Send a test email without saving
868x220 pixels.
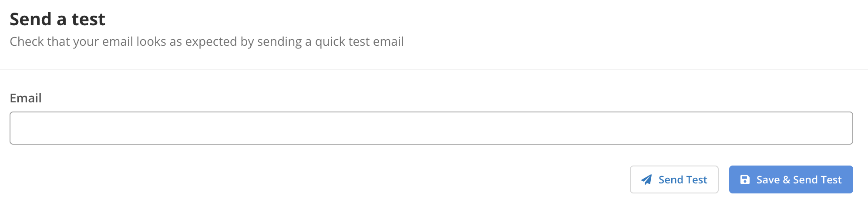[674, 179]
